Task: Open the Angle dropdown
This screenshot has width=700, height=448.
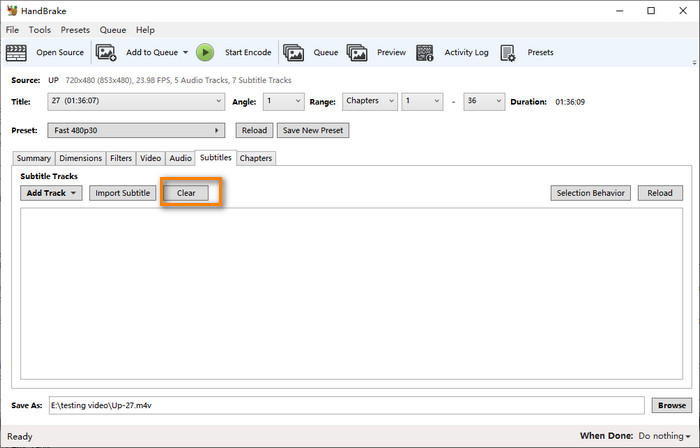Action: [283, 101]
